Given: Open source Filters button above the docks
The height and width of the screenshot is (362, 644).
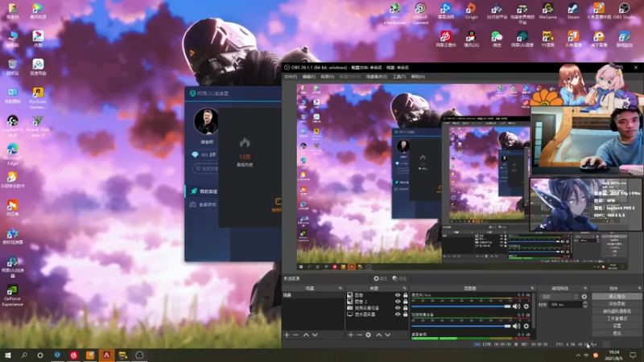Looking at the screenshot, I should click(x=399, y=278).
